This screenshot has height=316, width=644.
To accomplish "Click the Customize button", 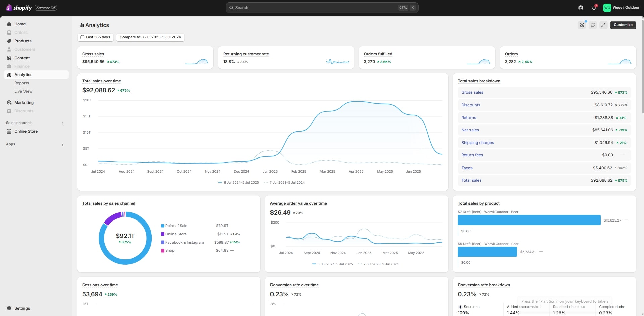I will [623, 25].
